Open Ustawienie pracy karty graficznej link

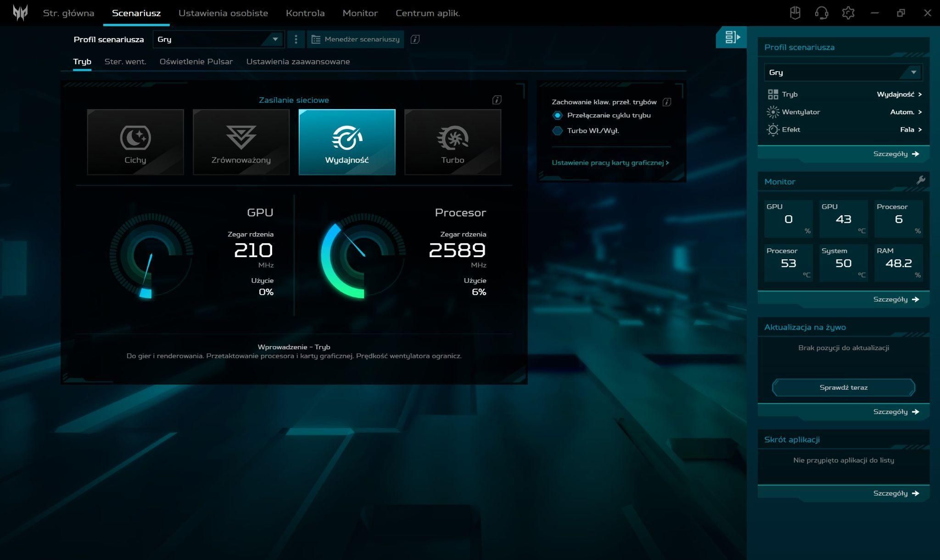coord(610,163)
